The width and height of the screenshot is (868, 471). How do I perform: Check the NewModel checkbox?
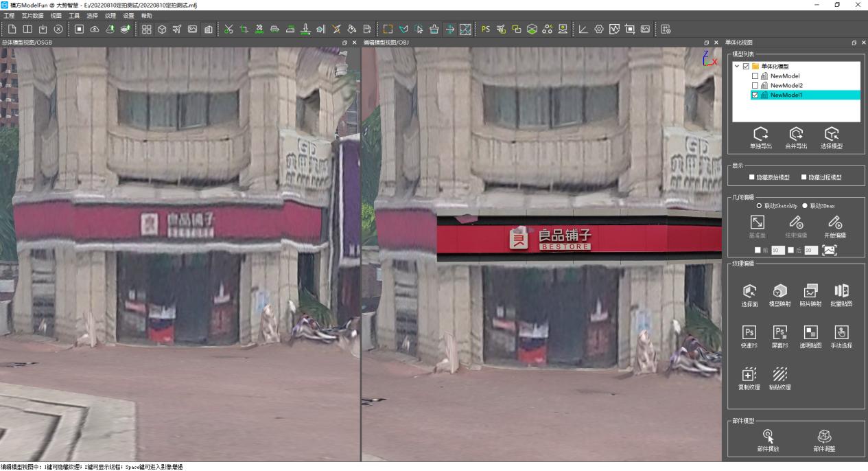(755, 76)
